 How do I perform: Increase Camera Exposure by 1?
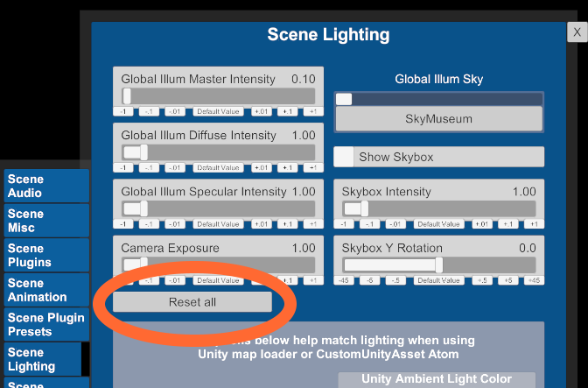[x=313, y=280]
